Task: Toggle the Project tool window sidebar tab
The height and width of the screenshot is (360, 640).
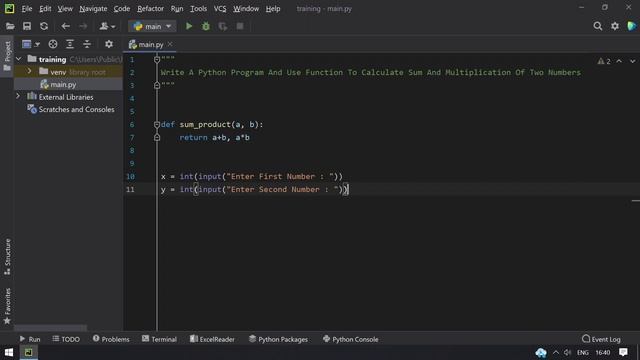Action: tap(7, 56)
